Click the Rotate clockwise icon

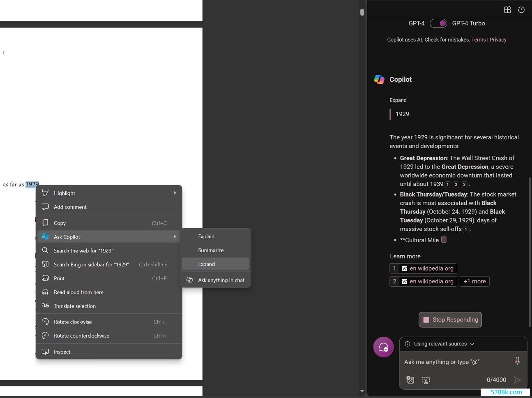46,322
